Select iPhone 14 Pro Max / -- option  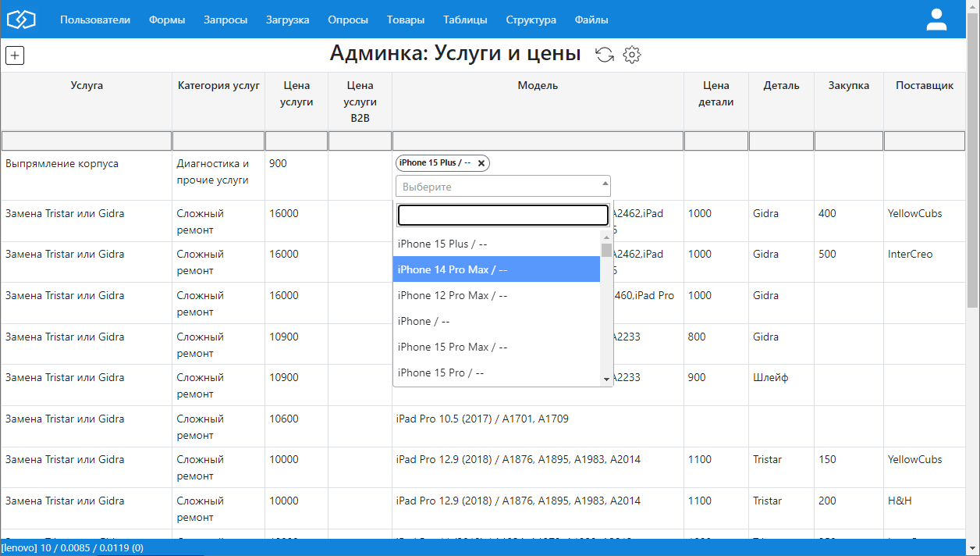pyautogui.click(x=496, y=269)
